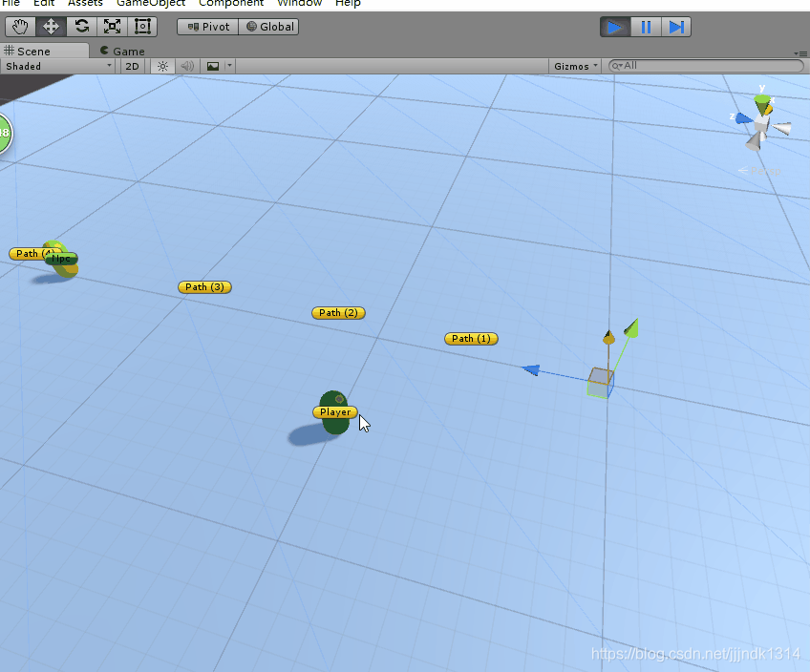Click the blue Z-axis move arrow
This screenshot has width=810, height=672.
click(x=531, y=369)
